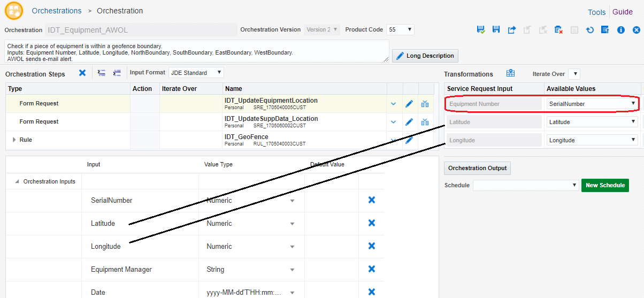Edit the IDT_GeoFence rule pencil icon

tap(409, 140)
